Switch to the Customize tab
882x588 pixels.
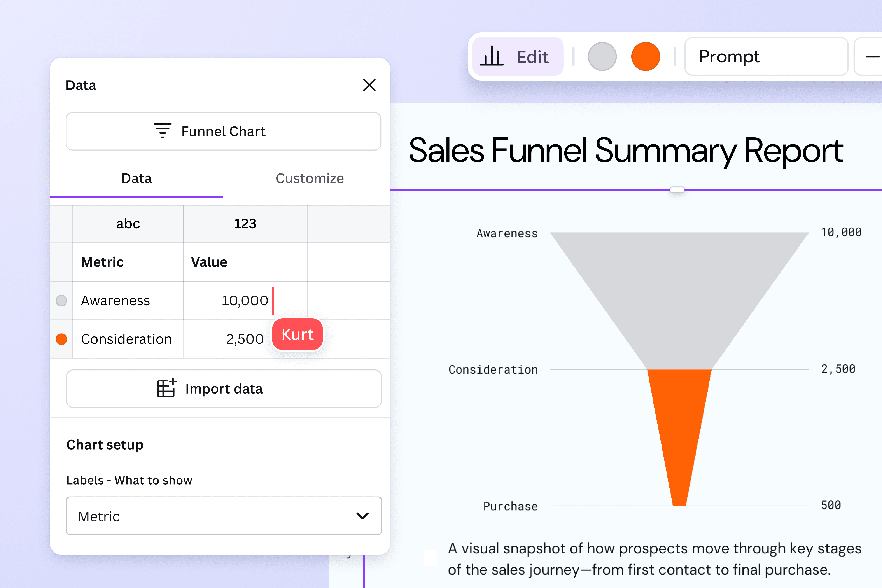309,178
